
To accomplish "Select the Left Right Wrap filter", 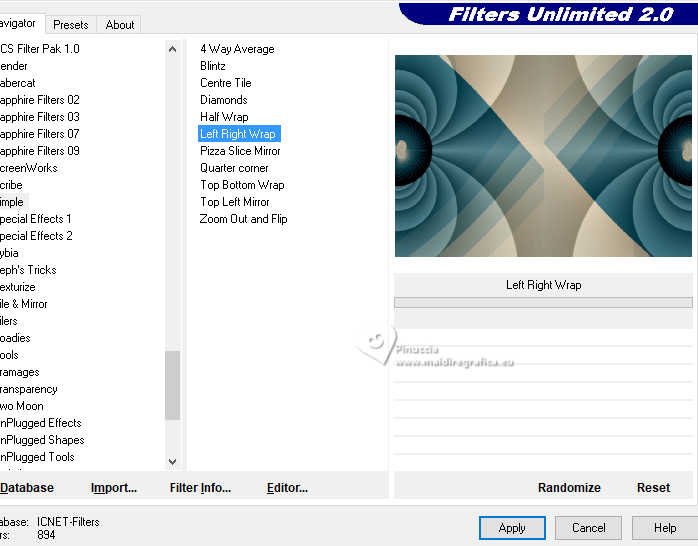I will (239, 133).
